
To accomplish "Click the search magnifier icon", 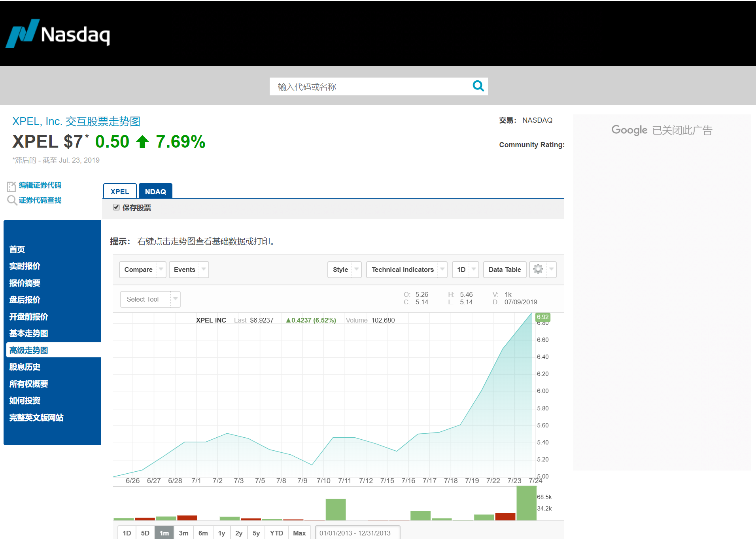I will (478, 86).
